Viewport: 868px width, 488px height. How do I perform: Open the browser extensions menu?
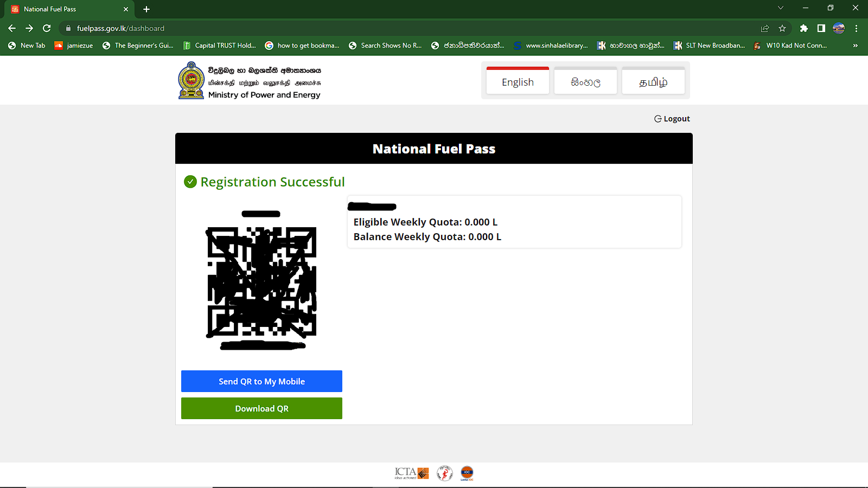tap(804, 28)
